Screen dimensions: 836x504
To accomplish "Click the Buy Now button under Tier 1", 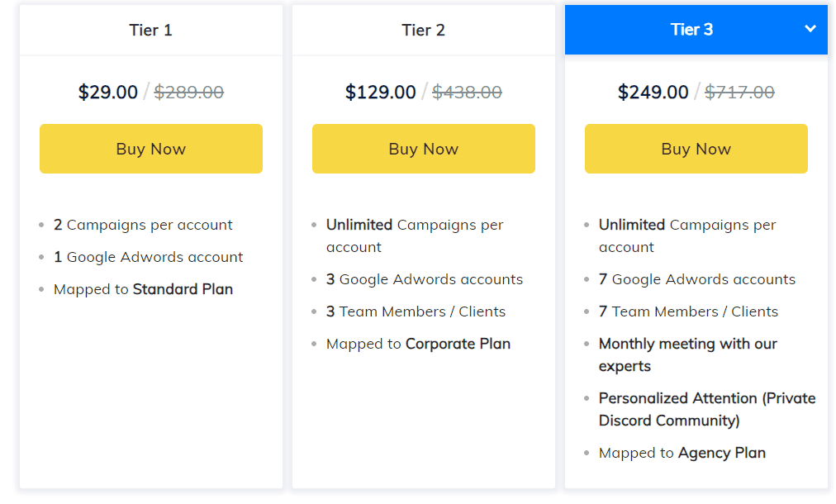I will click(x=150, y=149).
